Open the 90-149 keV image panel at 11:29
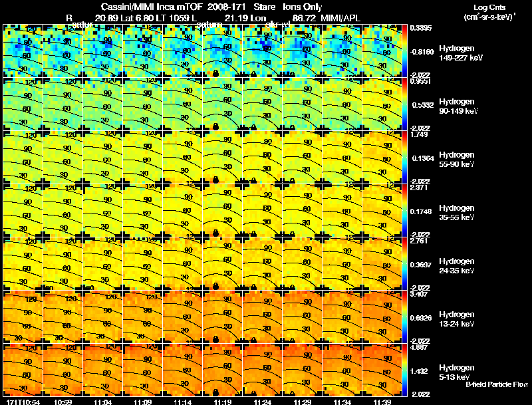The height and width of the screenshot is (405, 532). pos(302,104)
